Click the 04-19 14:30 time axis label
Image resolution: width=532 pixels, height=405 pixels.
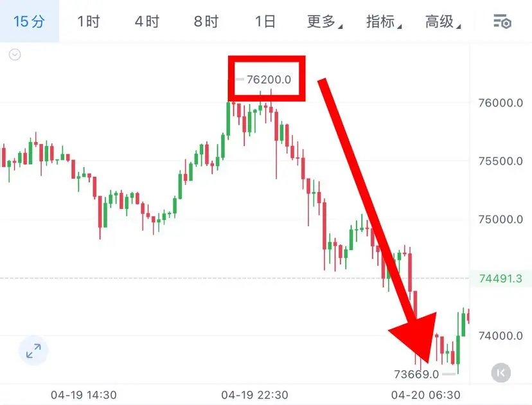tap(84, 395)
